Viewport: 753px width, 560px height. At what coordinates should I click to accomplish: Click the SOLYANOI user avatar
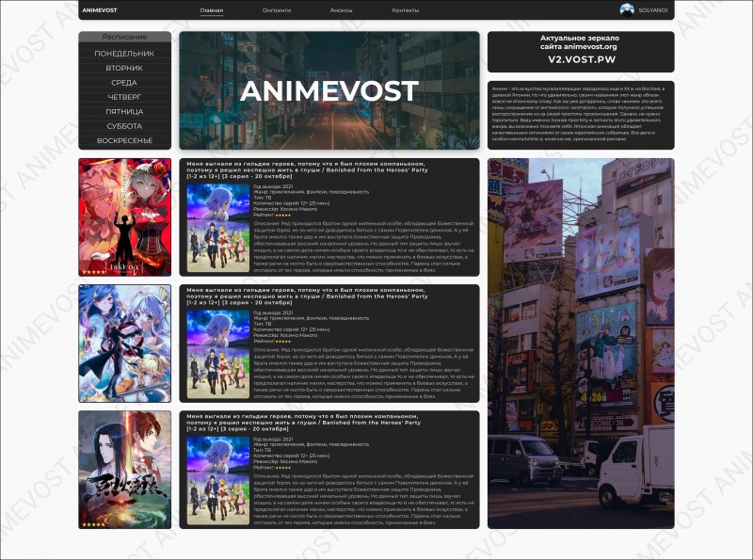[627, 9]
